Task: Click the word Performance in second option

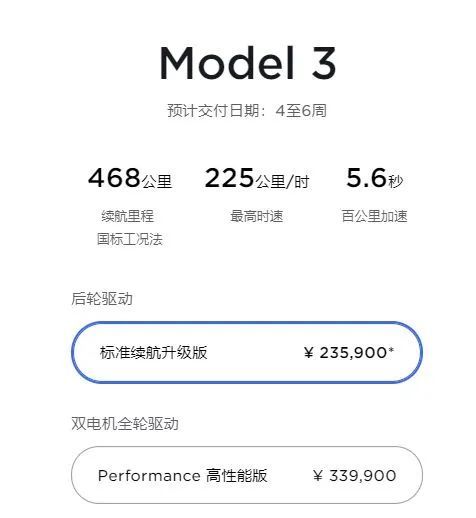Action: (x=149, y=476)
